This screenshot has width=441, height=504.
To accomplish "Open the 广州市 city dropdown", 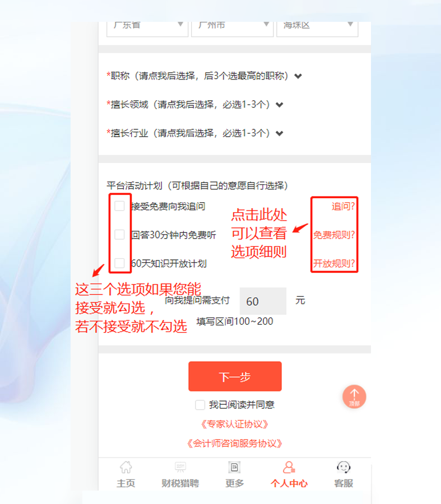I will pyautogui.click(x=232, y=29).
